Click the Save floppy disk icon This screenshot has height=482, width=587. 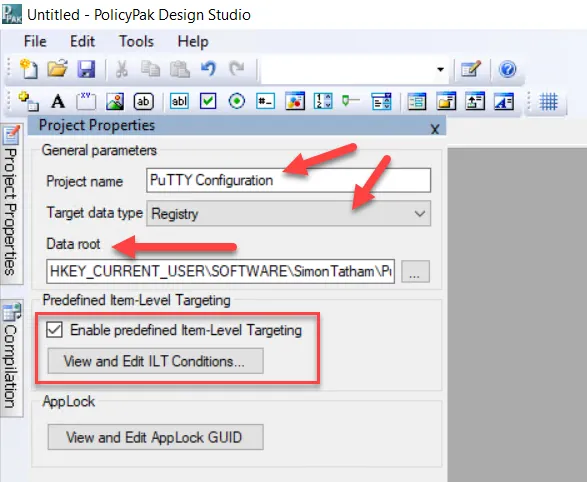(x=86, y=69)
